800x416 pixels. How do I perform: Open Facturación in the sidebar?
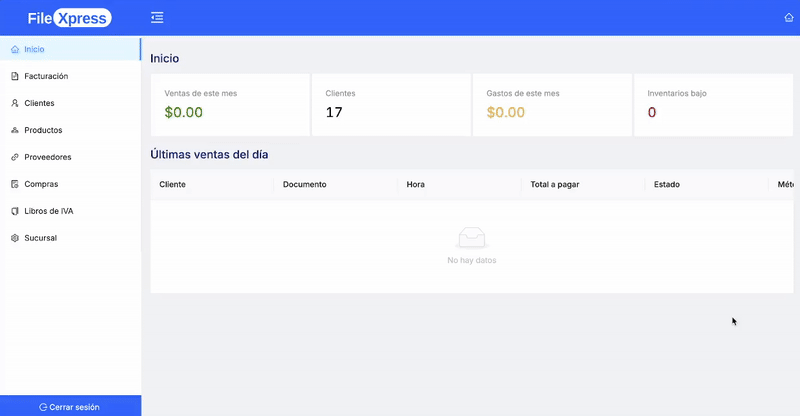click(x=70, y=76)
